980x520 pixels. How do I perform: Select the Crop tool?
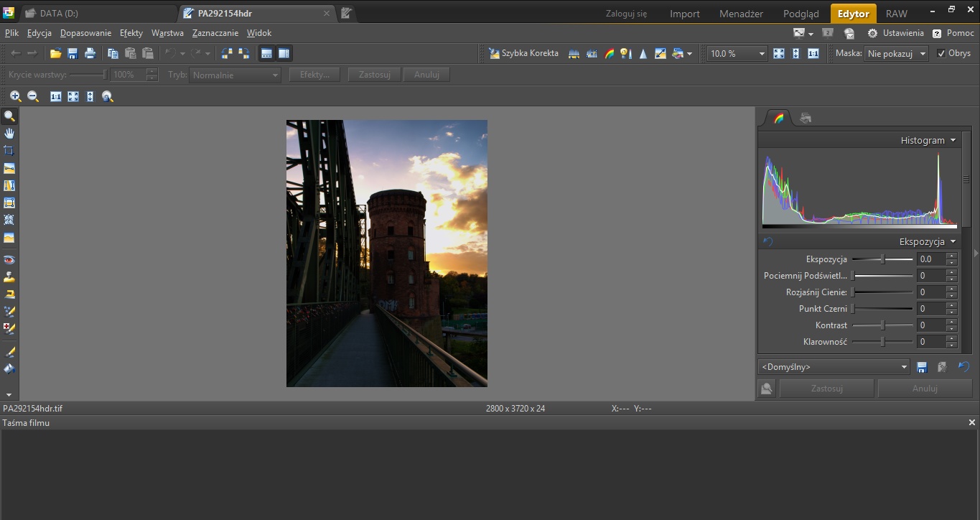tap(9, 151)
